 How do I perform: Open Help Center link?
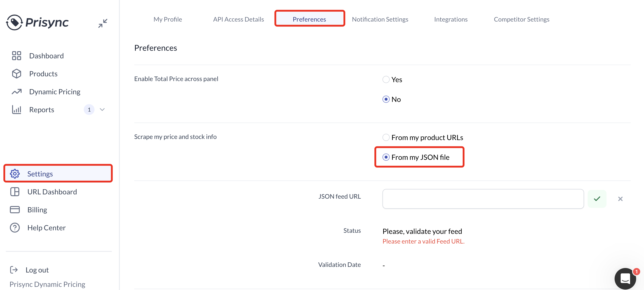46,228
